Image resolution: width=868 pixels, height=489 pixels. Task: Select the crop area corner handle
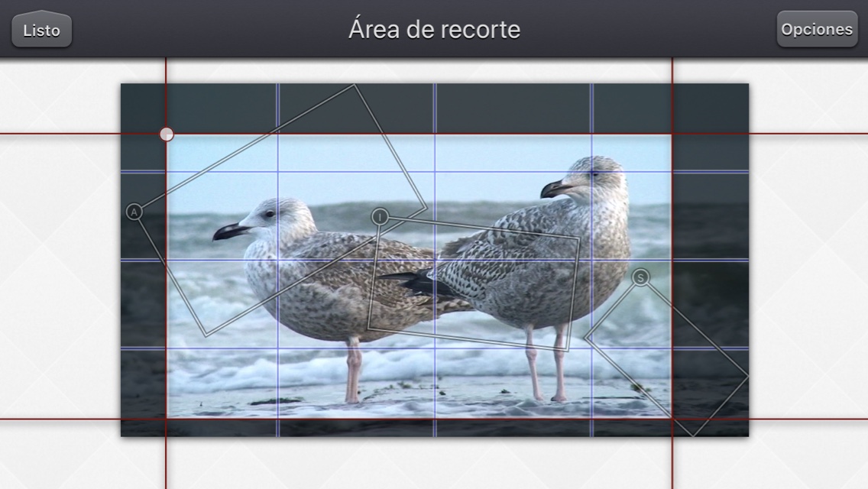tap(167, 134)
